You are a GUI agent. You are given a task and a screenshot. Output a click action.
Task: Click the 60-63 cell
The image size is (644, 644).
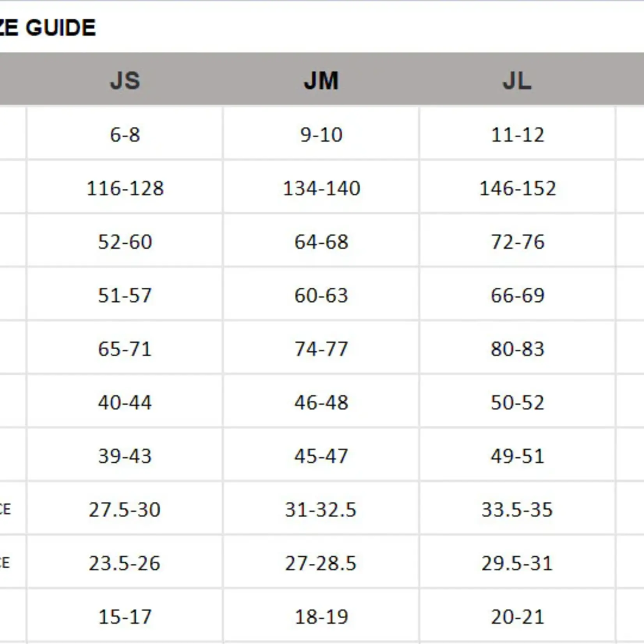click(x=321, y=295)
